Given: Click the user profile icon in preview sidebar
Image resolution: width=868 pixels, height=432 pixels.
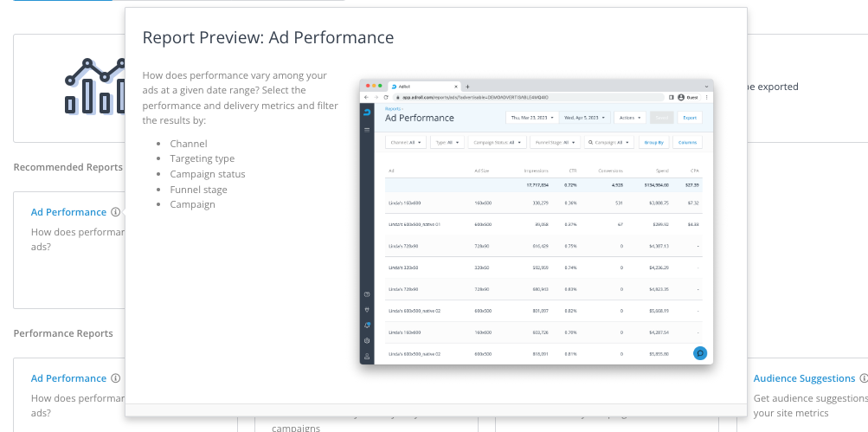Looking at the screenshot, I should (367, 356).
